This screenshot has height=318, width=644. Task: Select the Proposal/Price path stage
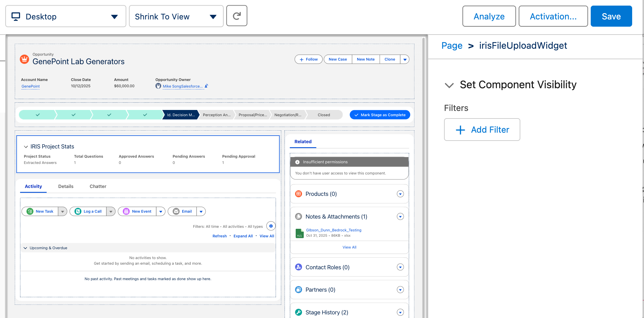253,115
